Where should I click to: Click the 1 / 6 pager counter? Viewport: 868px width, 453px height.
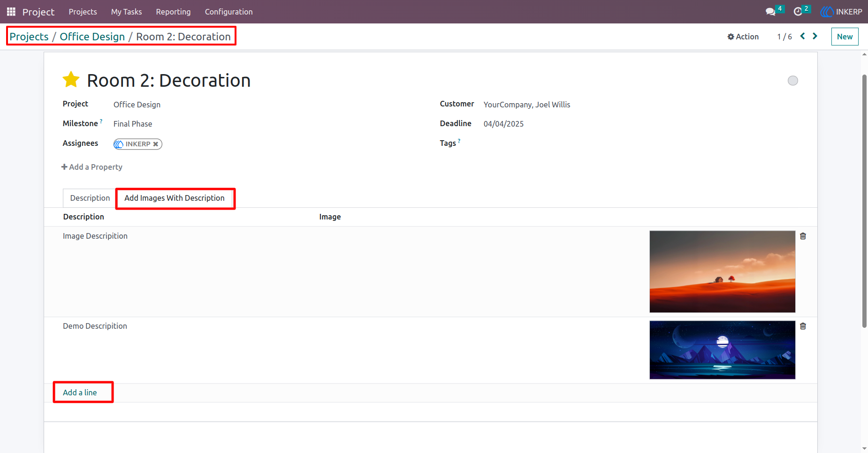tap(784, 37)
